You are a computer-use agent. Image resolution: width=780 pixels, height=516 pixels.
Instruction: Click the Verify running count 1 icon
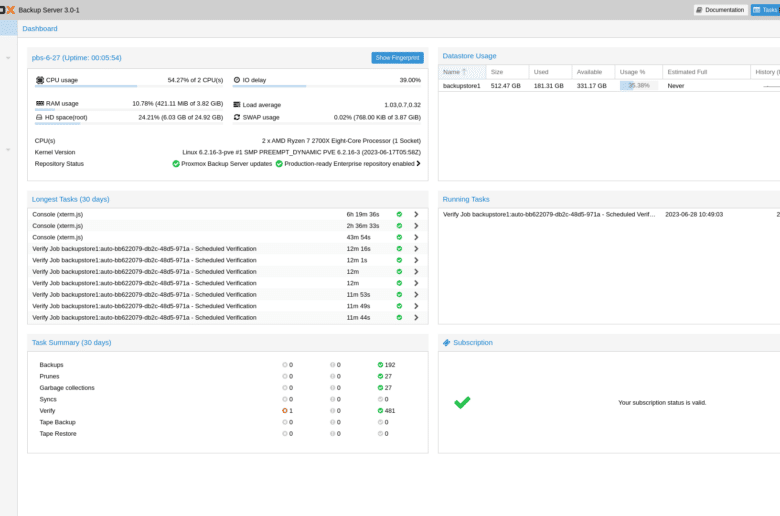point(285,411)
